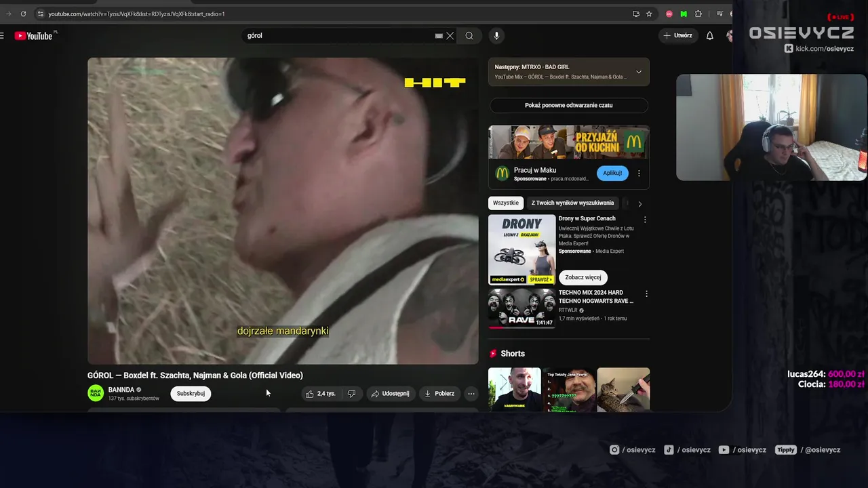This screenshot has width=868, height=488.
Task: Select 'Z Twoich wyników wyszukiwania' chip
Action: (x=572, y=203)
